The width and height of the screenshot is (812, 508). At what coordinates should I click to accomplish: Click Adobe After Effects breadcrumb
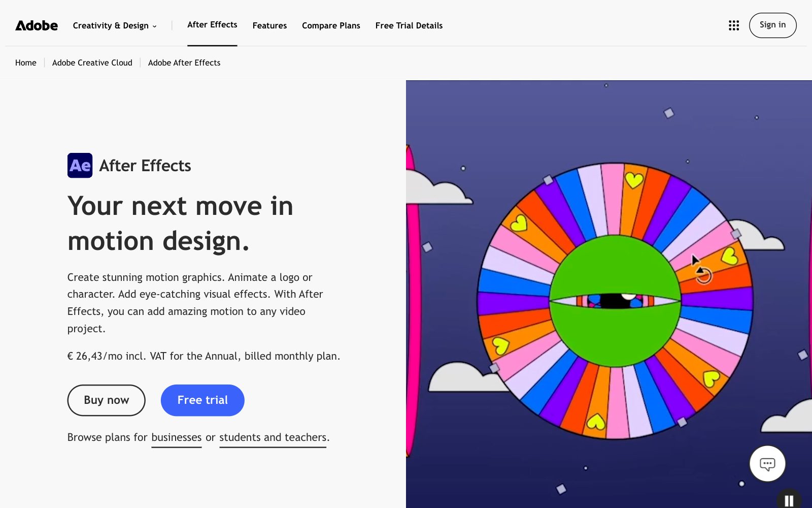click(x=184, y=62)
